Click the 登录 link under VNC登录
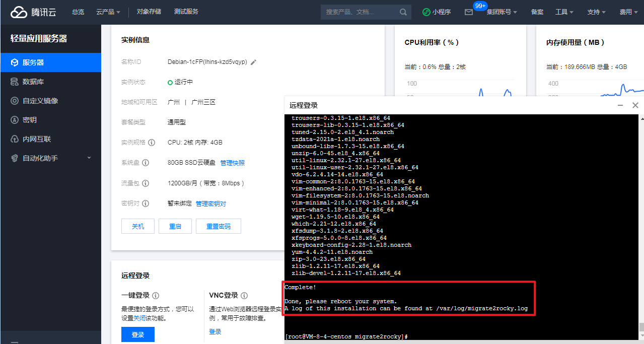The width and height of the screenshot is (644, 344). (x=215, y=332)
